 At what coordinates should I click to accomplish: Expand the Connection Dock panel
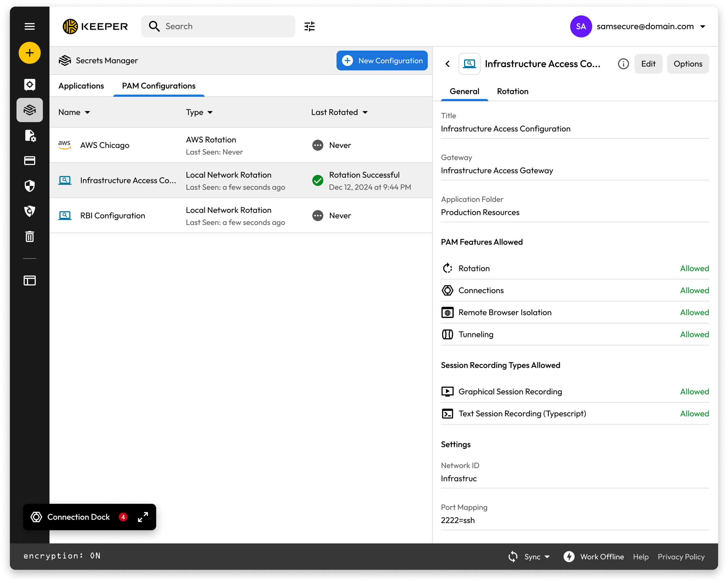click(143, 517)
